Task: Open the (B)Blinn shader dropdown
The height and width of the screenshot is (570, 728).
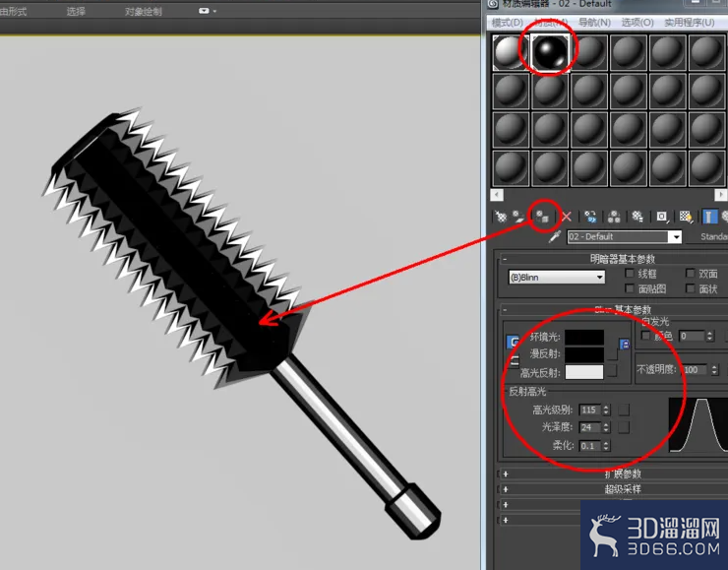Action: click(557, 278)
